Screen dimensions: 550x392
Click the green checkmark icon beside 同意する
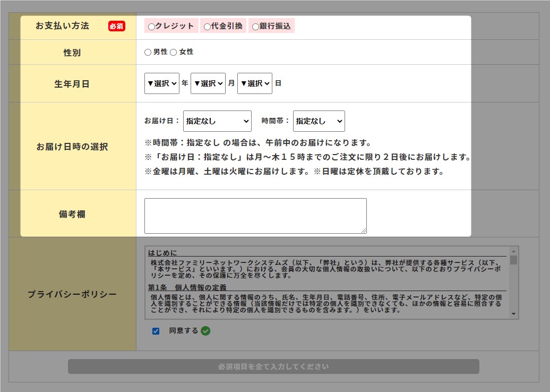tap(205, 331)
